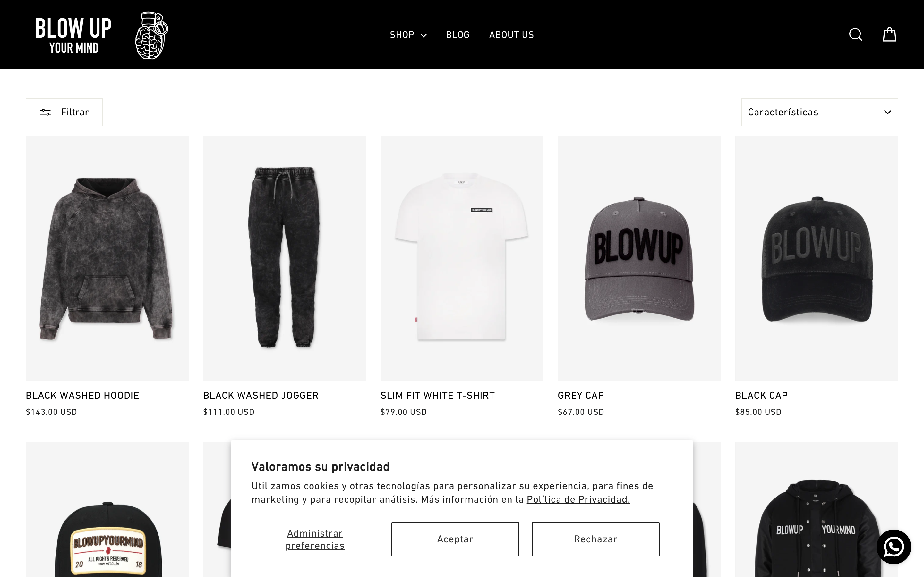Open the Características sort dropdown

click(x=819, y=112)
